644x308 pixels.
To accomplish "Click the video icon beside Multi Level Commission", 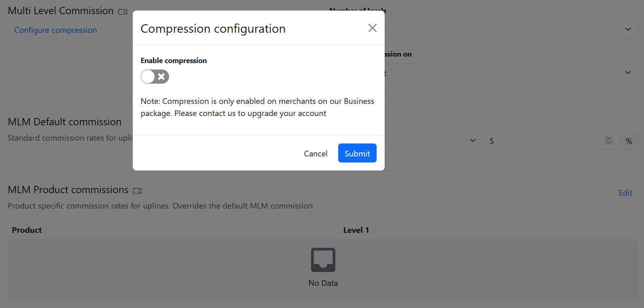I will click(123, 12).
